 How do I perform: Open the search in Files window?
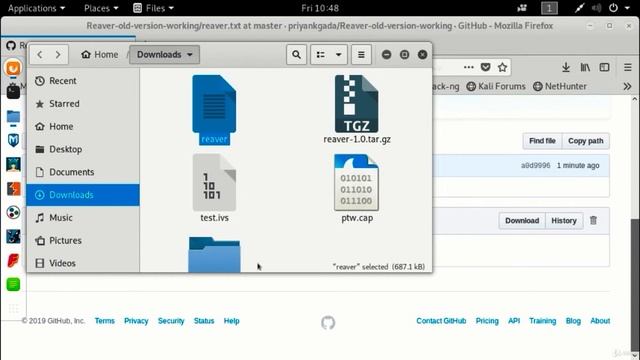296,55
